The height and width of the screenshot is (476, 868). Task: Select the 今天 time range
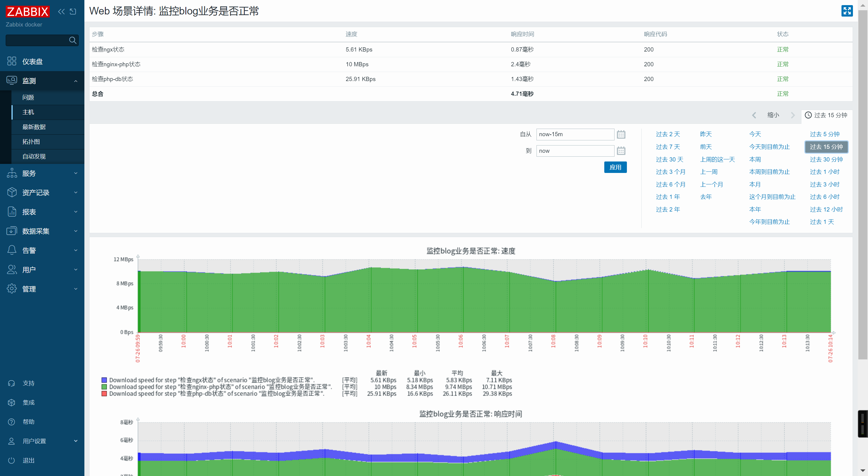pyautogui.click(x=755, y=134)
